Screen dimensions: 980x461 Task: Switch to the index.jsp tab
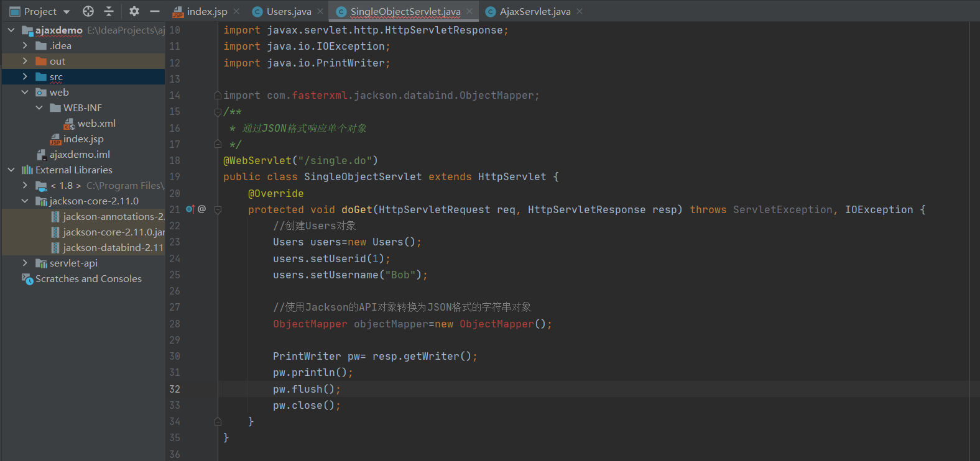[207, 11]
